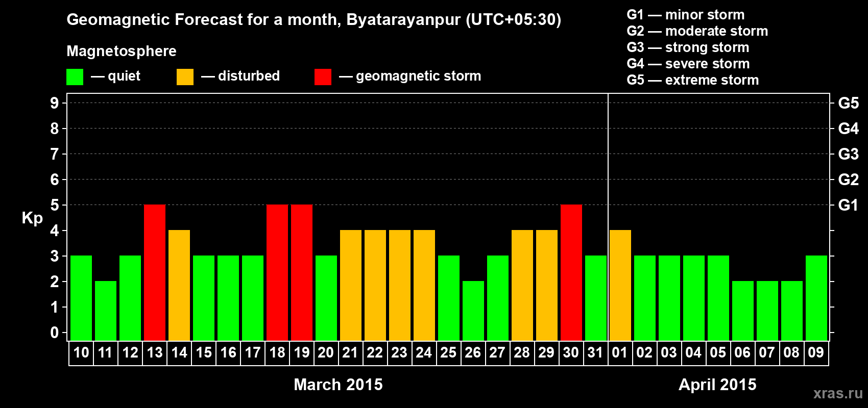Click the date label 21
Viewport: 868px width, 408px height.
point(351,353)
